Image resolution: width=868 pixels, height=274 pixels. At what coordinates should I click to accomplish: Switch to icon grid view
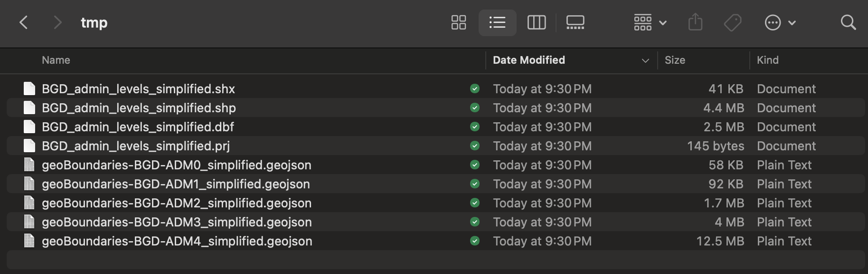(458, 22)
